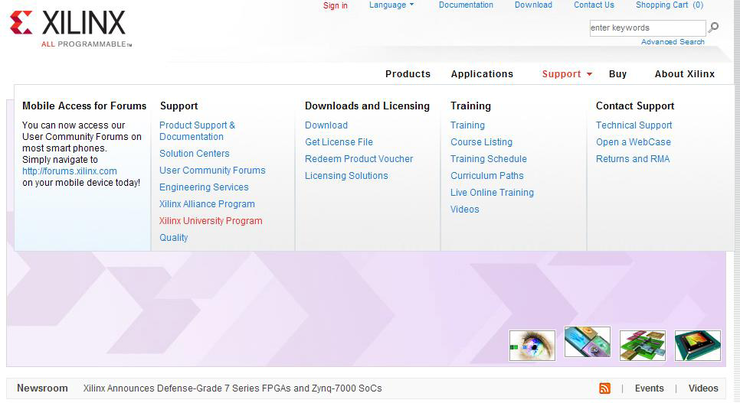Viewport: 740px width, 403px height.
Task: Open the Shopping Cart link
Action: pyautogui.click(x=669, y=5)
